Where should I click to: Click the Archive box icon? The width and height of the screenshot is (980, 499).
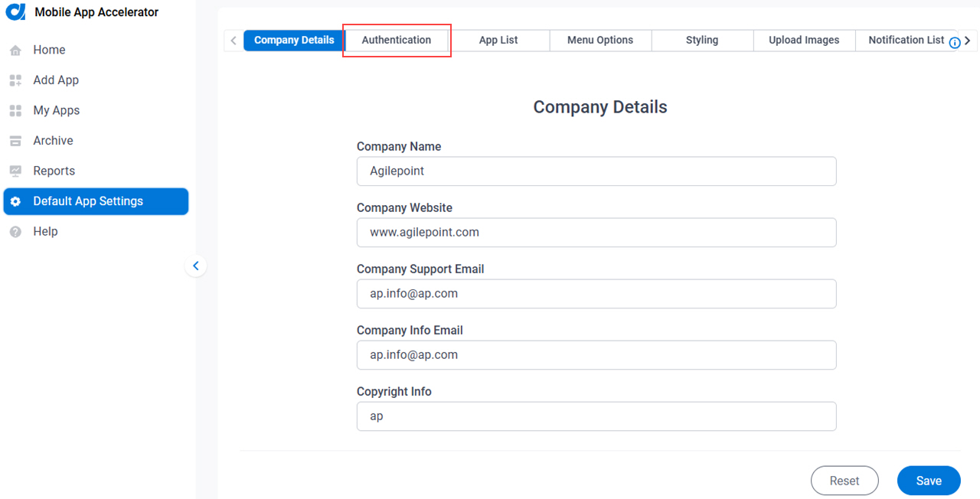pyautogui.click(x=15, y=141)
